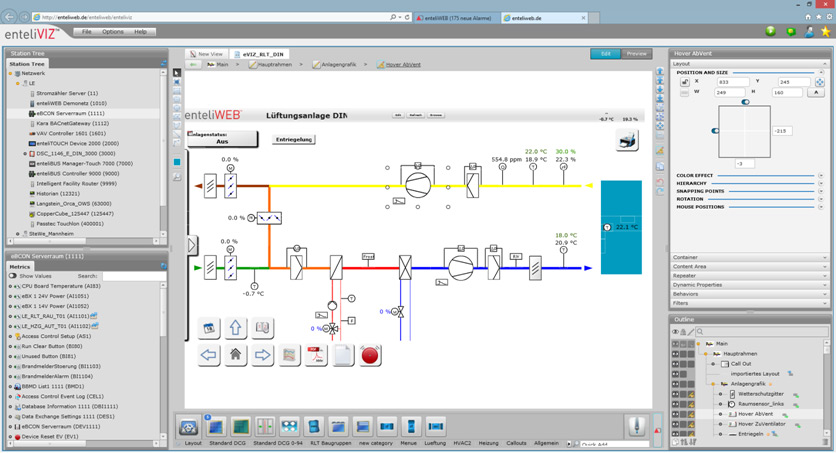Toggle visibility of Hover AbVent in Outline

[x=676, y=414]
